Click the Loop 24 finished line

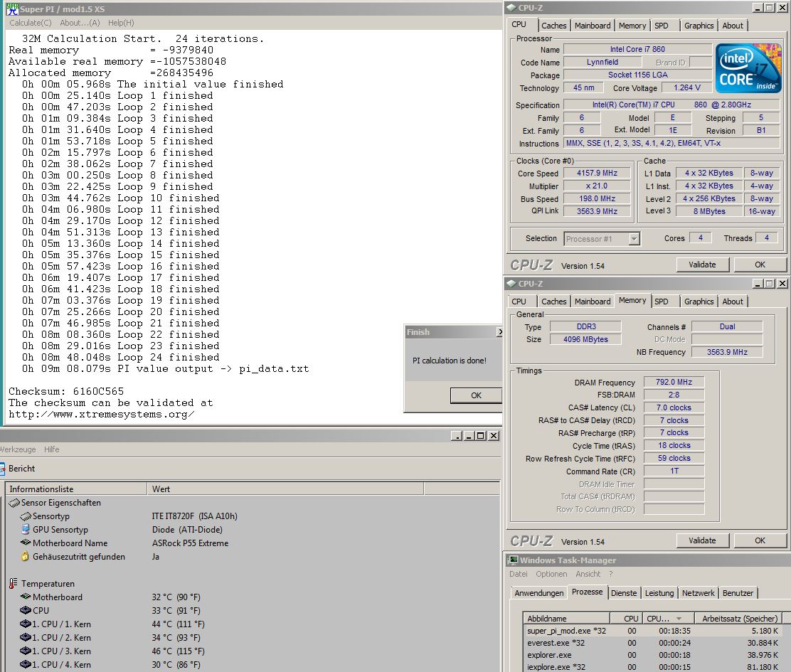pyautogui.click(x=120, y=358)
